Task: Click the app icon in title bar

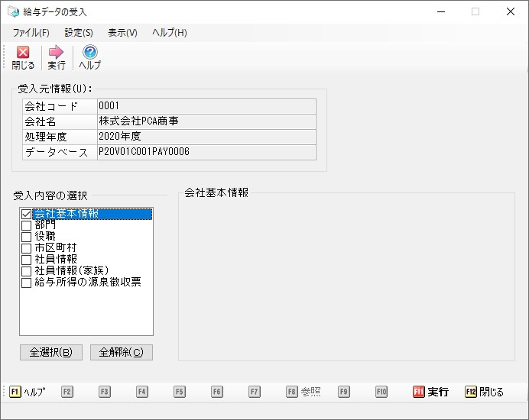Action: pyautogui.click(x=13, y=11)
